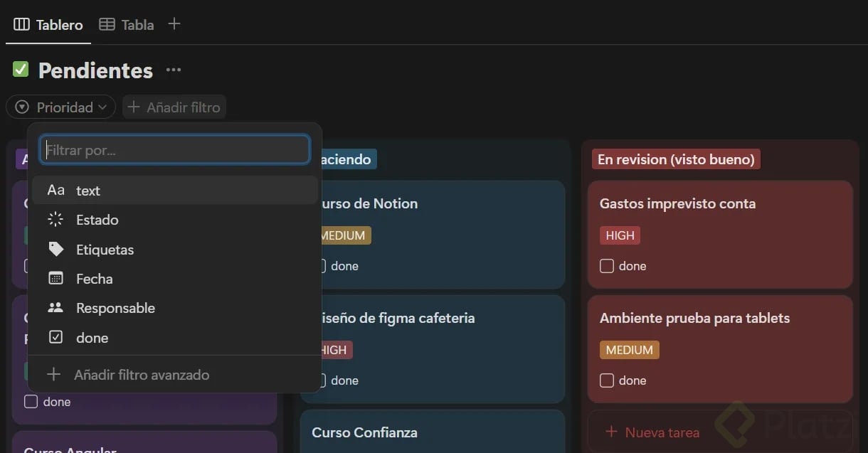The width and height of the screenshot is (868, 453).
Task: Open the MEDIUM tag on Ambiente prueba card
Action: tap(629, 350)
